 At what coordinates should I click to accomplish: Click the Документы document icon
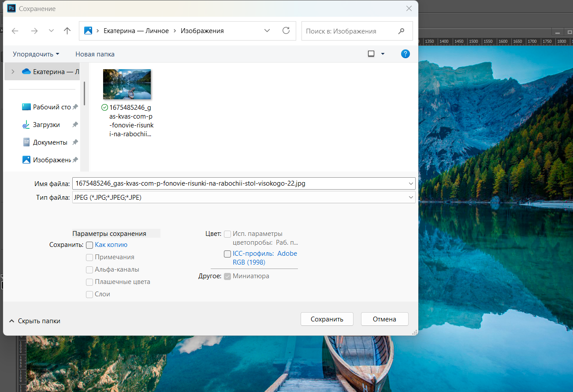[26, 142]
